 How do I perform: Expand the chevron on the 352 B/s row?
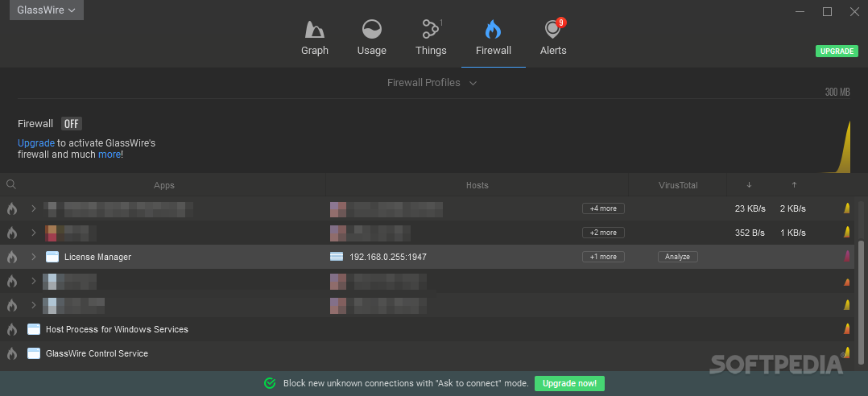[33, 233]
